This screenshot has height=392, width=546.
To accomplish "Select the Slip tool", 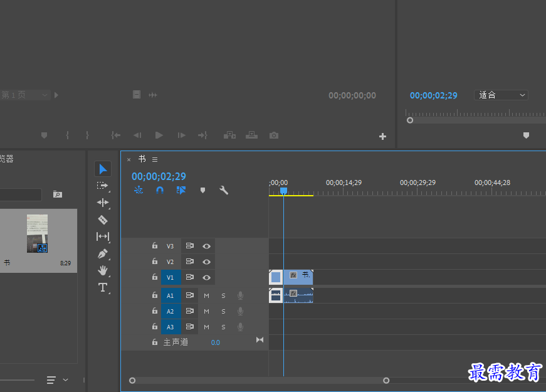I will (103, 236).
